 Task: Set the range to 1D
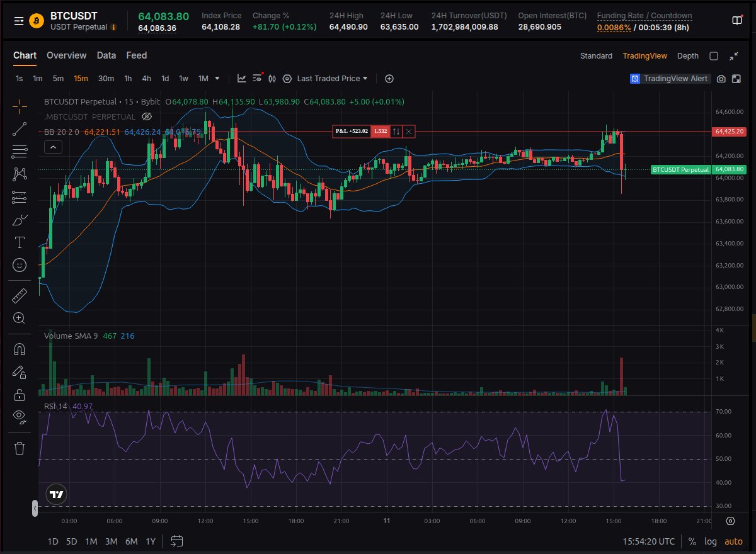point(53,541)
